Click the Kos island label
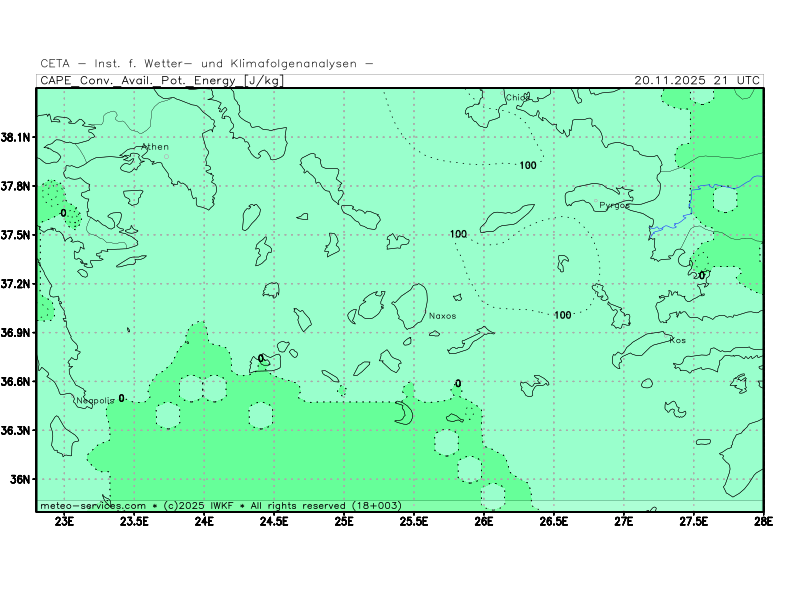The width and height of the screenshot is (800, 600). coord(677,340)
